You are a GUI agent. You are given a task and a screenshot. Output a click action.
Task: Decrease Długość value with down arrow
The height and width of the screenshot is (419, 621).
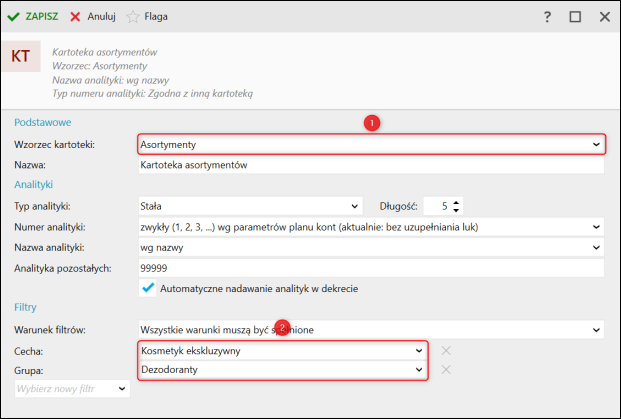tap(456, 211)
